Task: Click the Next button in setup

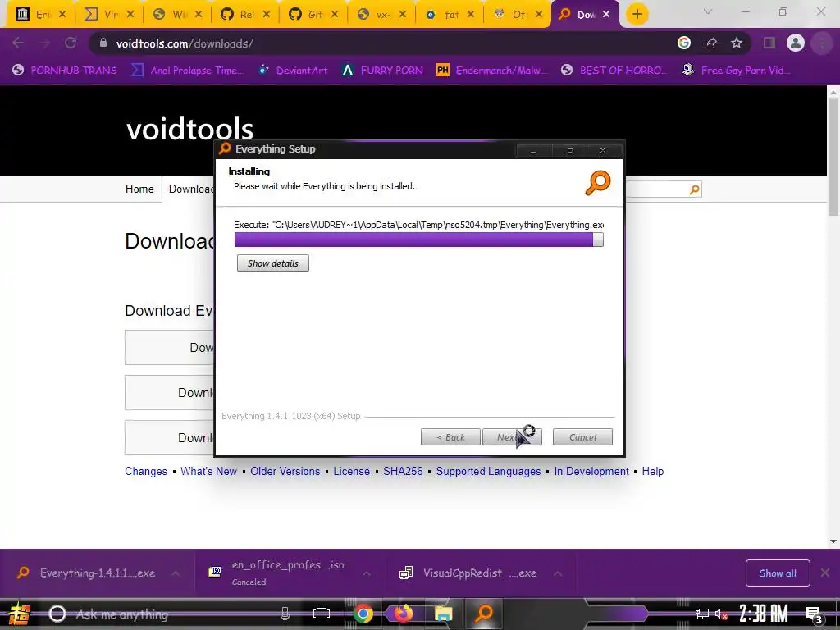Action: click(512, 437)
